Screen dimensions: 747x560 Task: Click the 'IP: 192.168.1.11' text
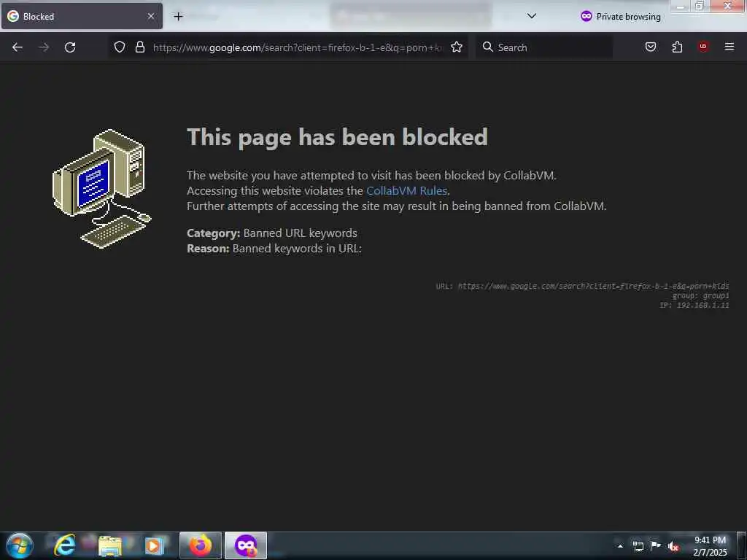point(694,306)
